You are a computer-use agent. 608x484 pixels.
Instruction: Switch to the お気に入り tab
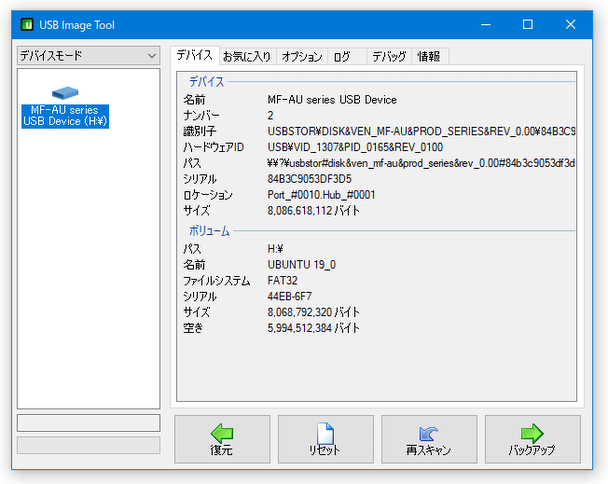[x=247, y=57]
